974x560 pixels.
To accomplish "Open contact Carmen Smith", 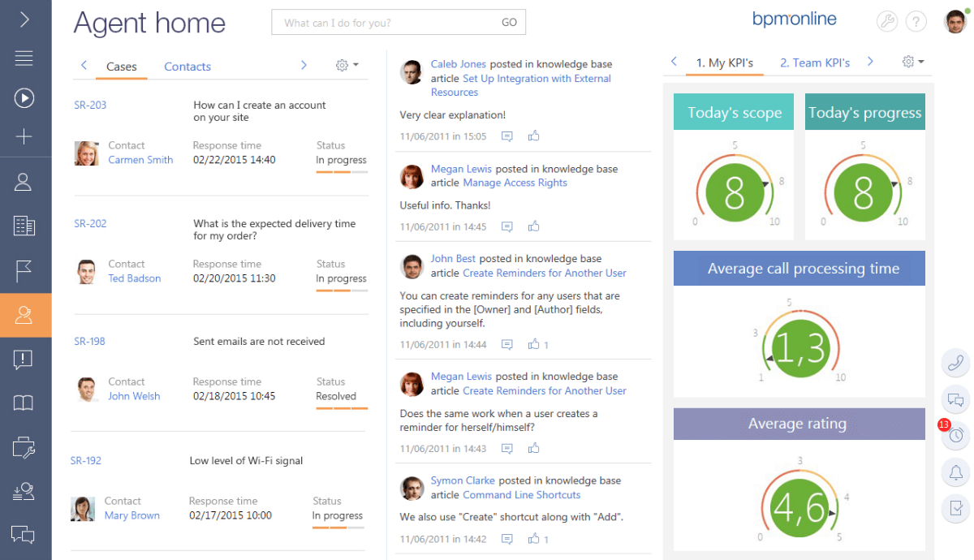I will [x=140, y=160].
